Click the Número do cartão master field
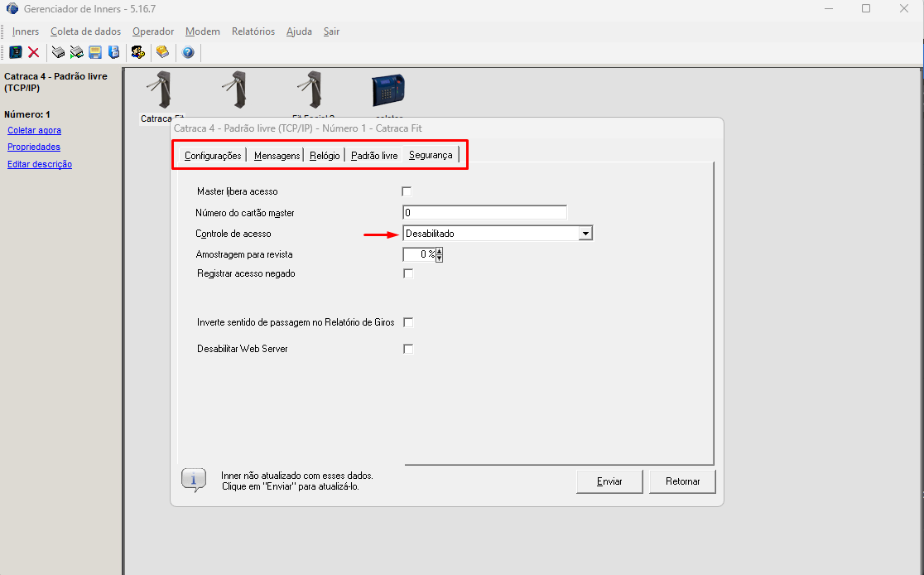Image resolution: width=924 pixels, height=575 pixels. pos(484,213)
